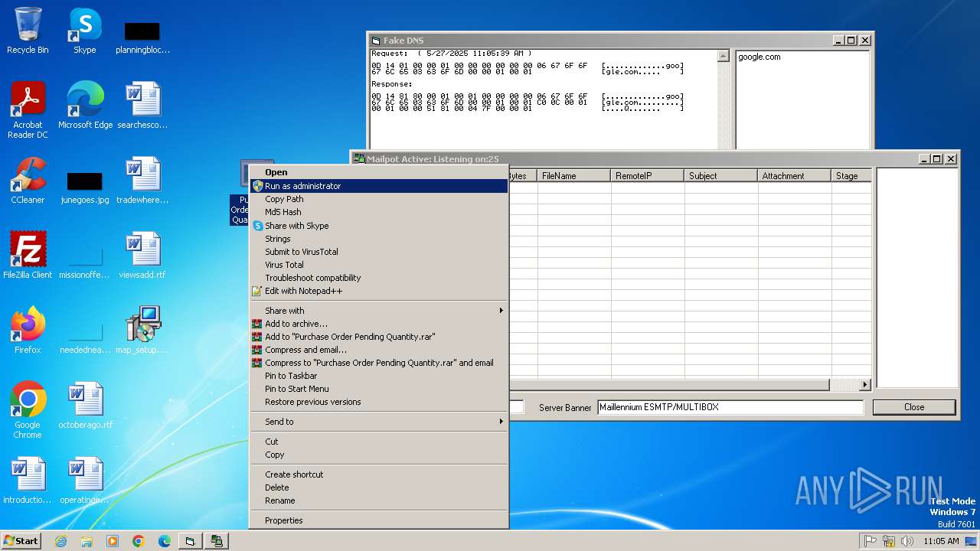
Task: Open CCleaner desktop shortcut
Action: click(28, 180)
